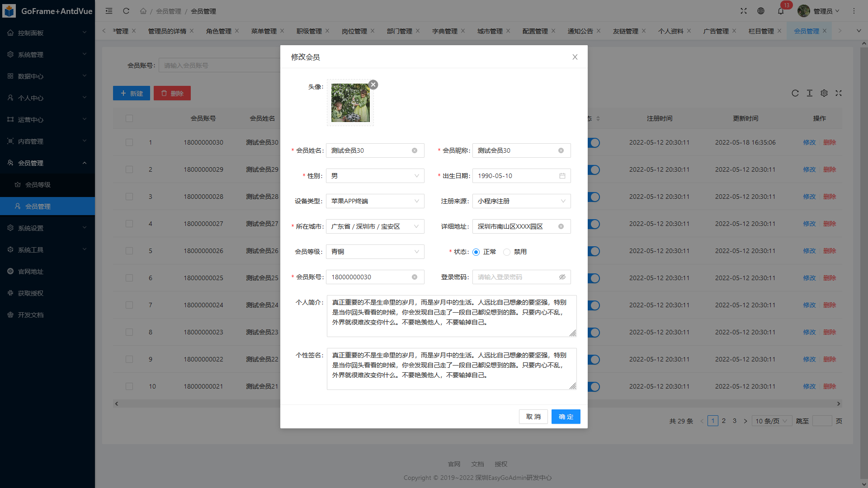The height and width of the screenshot is (488, 868).
Task: Remove the uploaded avatar image
Action: [373, 84]
